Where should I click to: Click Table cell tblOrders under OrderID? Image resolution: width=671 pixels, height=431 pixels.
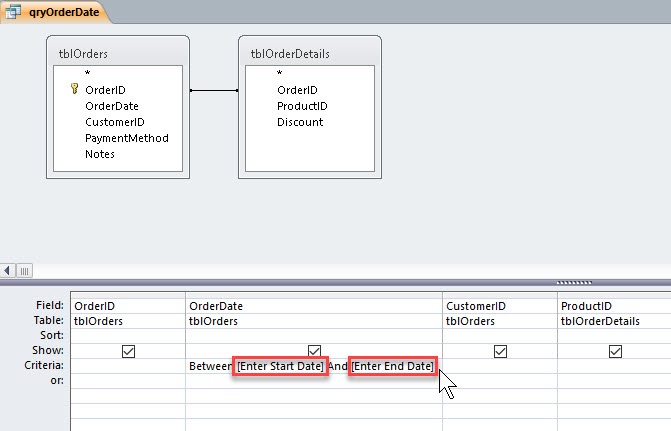click(x=128, y=321)
